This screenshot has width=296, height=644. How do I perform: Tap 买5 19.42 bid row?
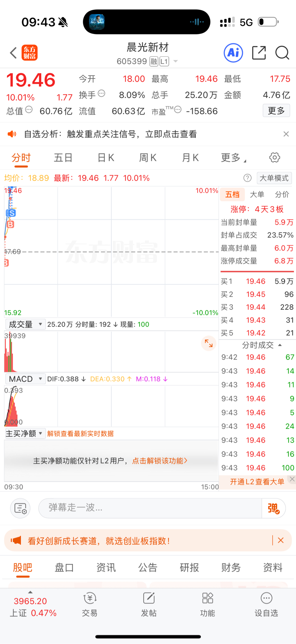coord(257,333)
